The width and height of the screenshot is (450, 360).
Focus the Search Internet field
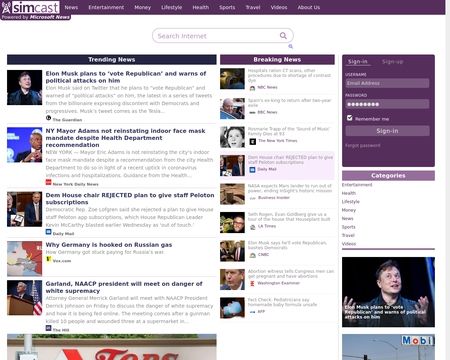pyautogui.click(x=223, y=36)
